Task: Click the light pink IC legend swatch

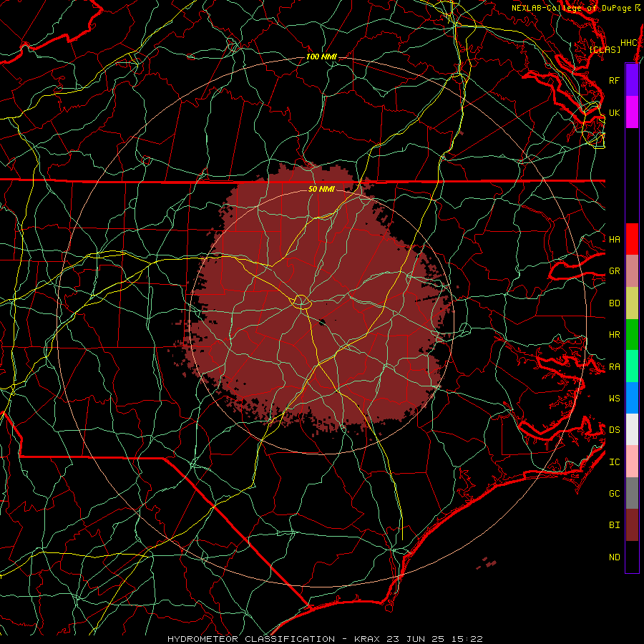Action: (x=632, y=462)
